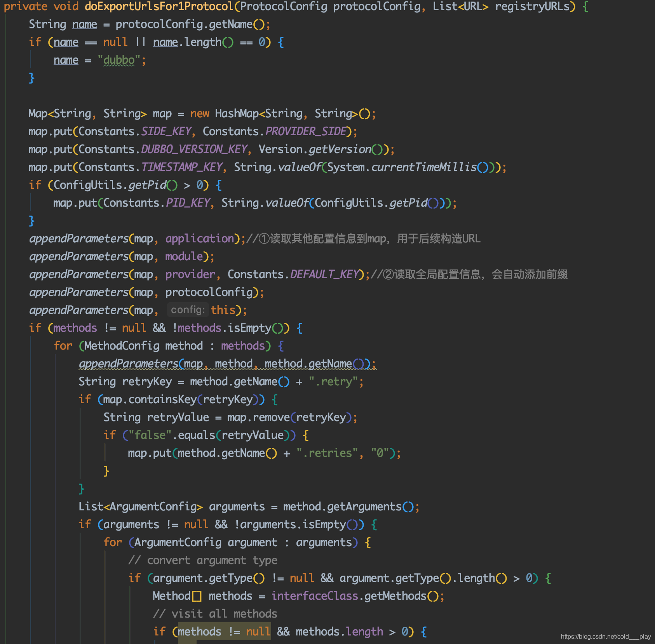The image size is (655, 644).
Task: Click first argument.getType() call
Action: point(209,578)
